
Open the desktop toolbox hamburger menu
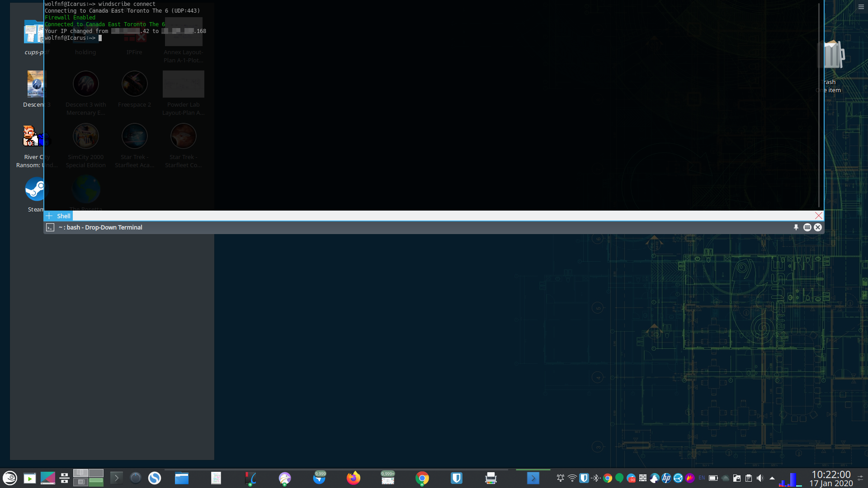tap(861, 7)
